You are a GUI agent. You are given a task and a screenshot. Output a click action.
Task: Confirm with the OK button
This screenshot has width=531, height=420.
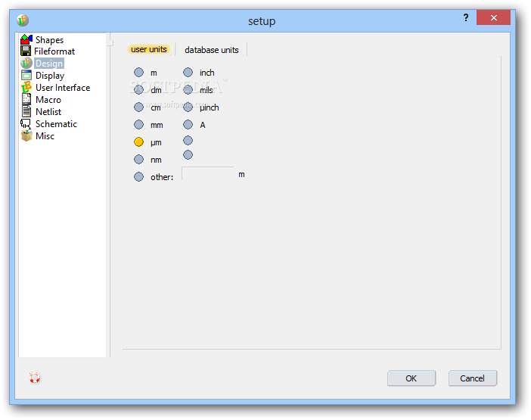point(411,378)
